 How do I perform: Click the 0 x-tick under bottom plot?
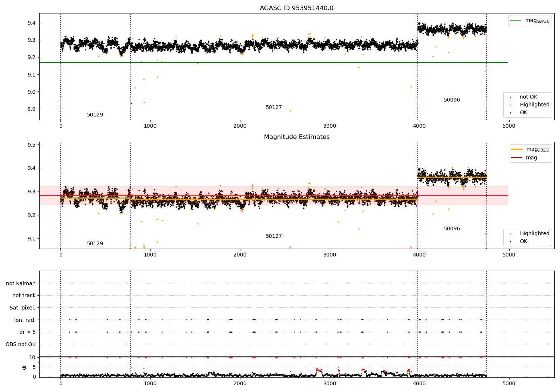[x=60, y=384]
